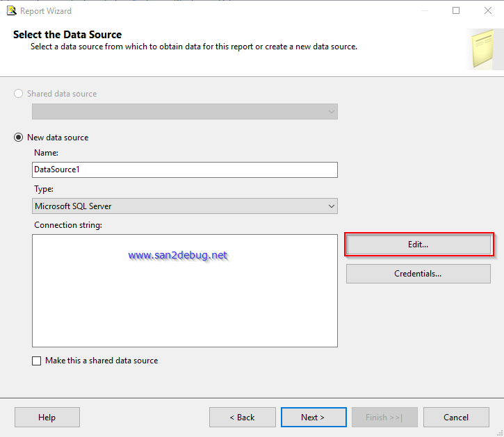
Task: Proceed with the Next > button
Action: pyautogui.click(x=314, y=418)
